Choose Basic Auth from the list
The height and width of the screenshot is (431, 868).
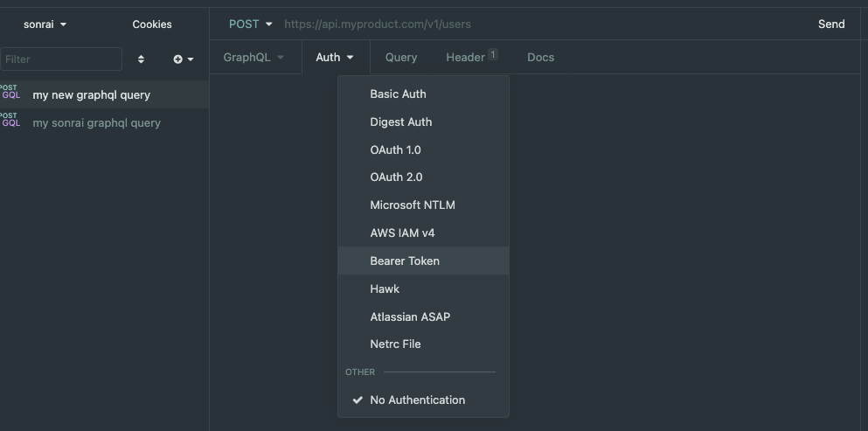click(398, 94)
